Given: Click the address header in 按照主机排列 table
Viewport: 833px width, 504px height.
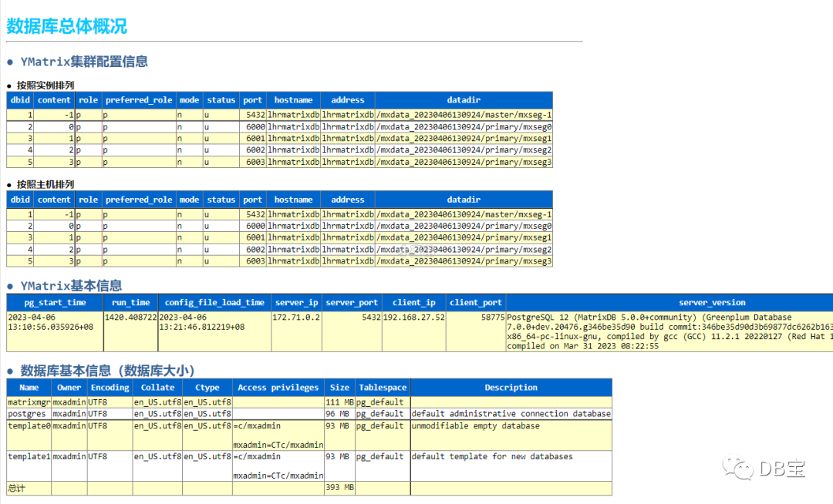Looking at the screenshot, I should (347, 200).
